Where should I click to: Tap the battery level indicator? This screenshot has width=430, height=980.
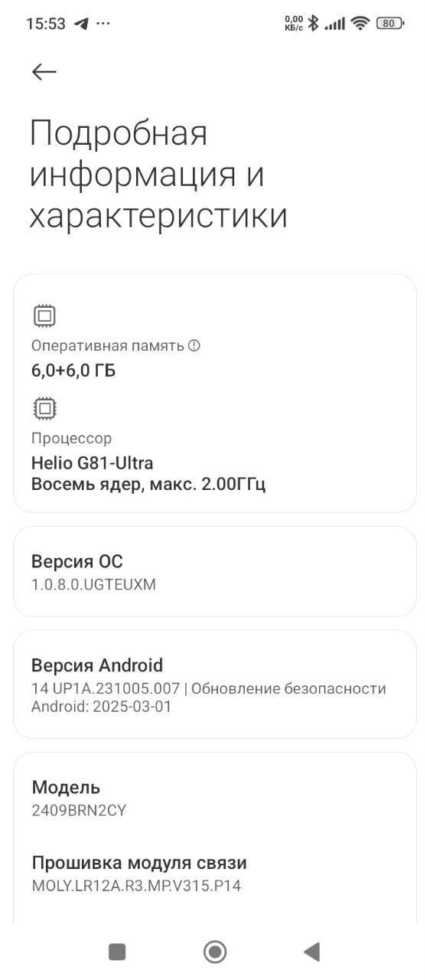coord(389,23)
